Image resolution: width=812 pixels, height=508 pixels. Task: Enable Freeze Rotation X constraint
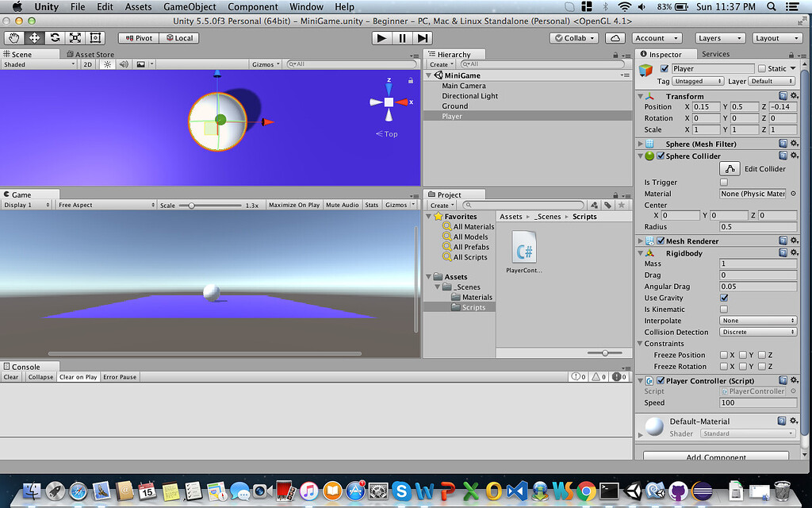tap(724, 366)
